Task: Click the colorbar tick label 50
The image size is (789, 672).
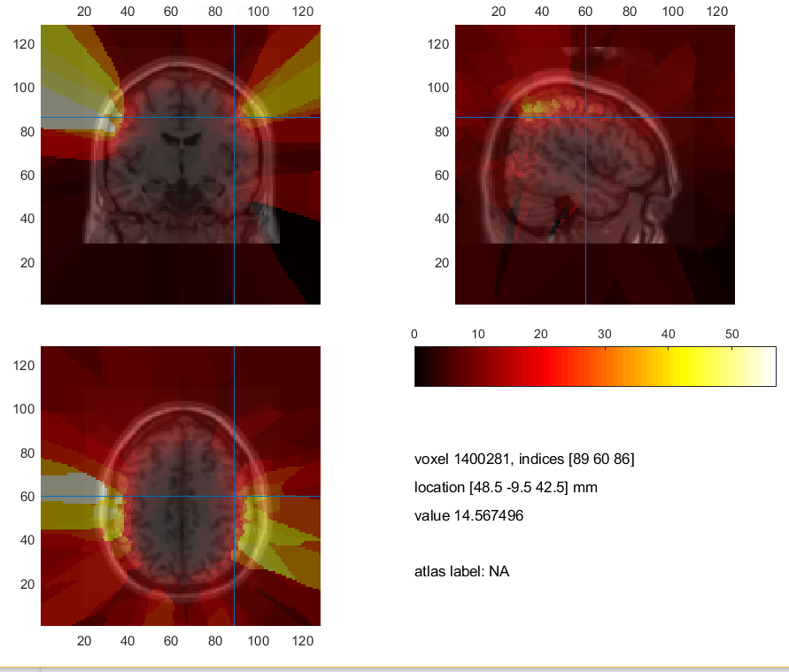Action: tap(731, 334)
